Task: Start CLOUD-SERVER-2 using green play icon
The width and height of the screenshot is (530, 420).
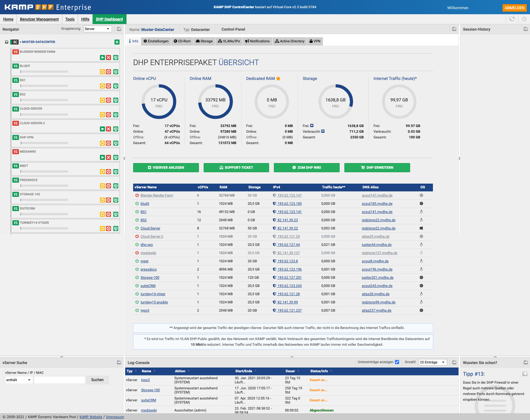Action: (102, 129)
